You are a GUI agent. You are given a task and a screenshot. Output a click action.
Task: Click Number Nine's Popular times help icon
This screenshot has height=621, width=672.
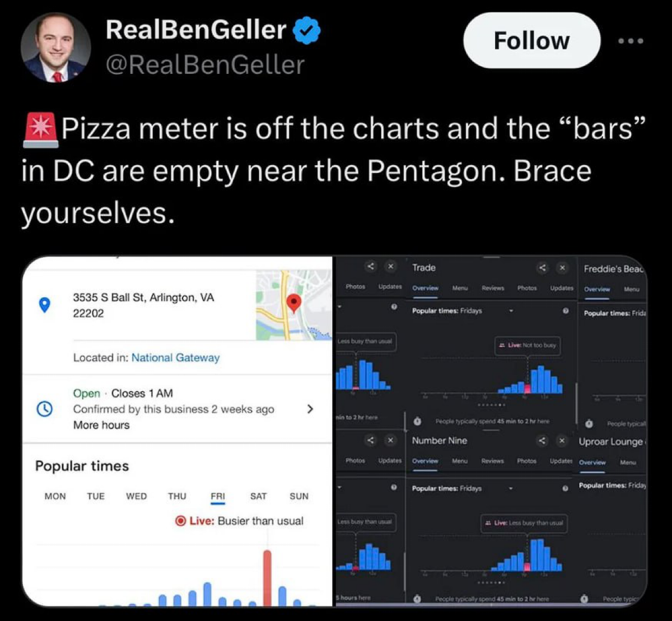click(x=566, y=488)
